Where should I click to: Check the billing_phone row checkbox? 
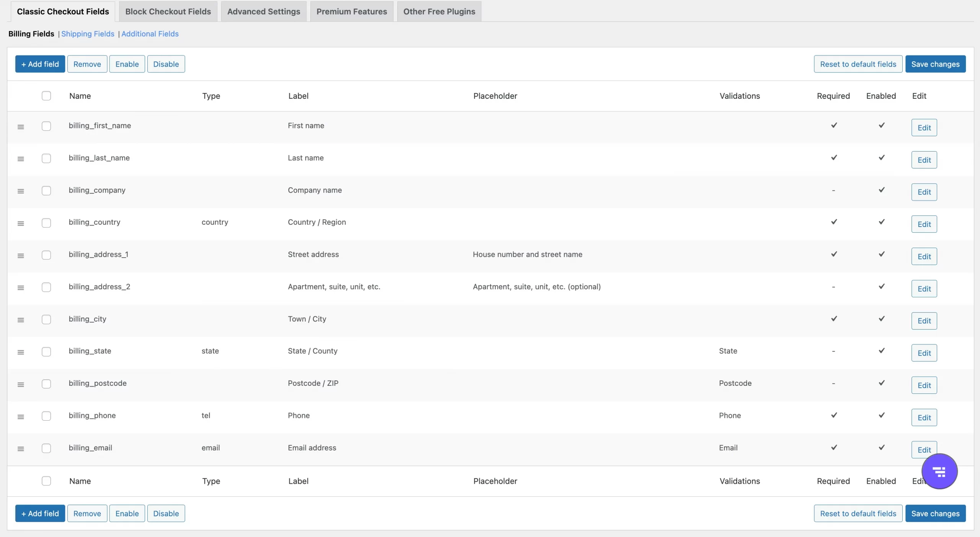tap(46, 416)
